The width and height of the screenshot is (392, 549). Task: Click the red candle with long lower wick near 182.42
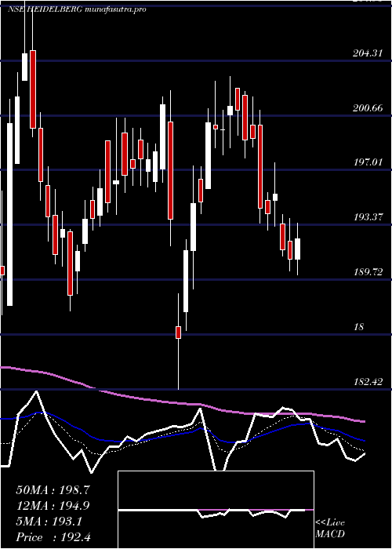(178, 333)
